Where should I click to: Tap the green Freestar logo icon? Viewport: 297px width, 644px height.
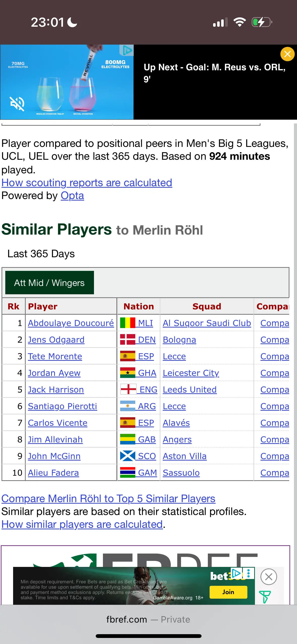pyautogui.click(x=265, y=597)
